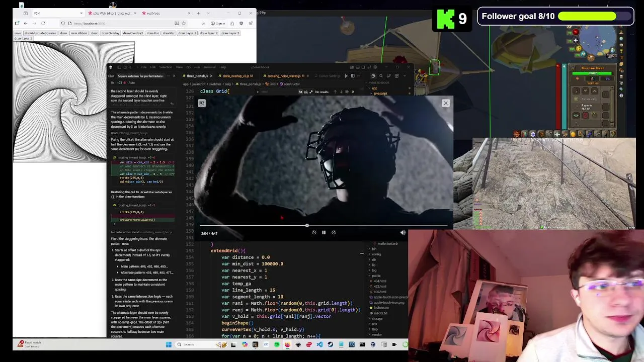Click the taskbar Search box

pyautogui.click(x=201, y=344)
